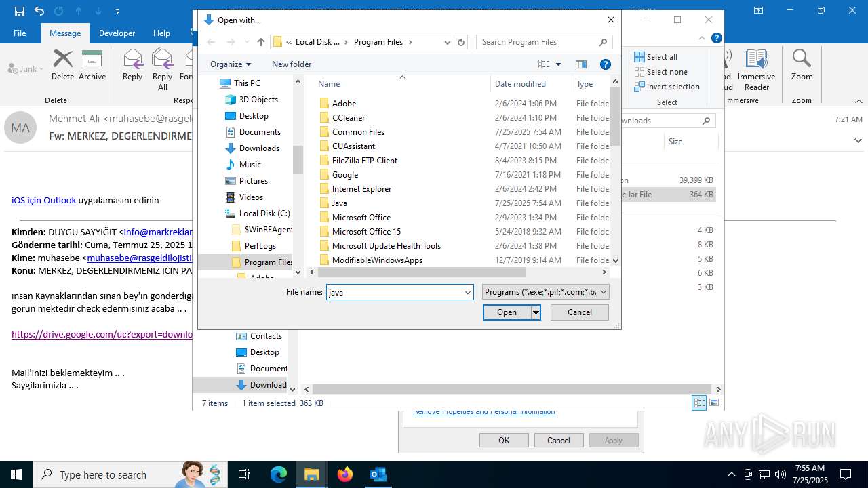
Task: Open the Organize dropdown menu
Action: (x=231, y=64)
